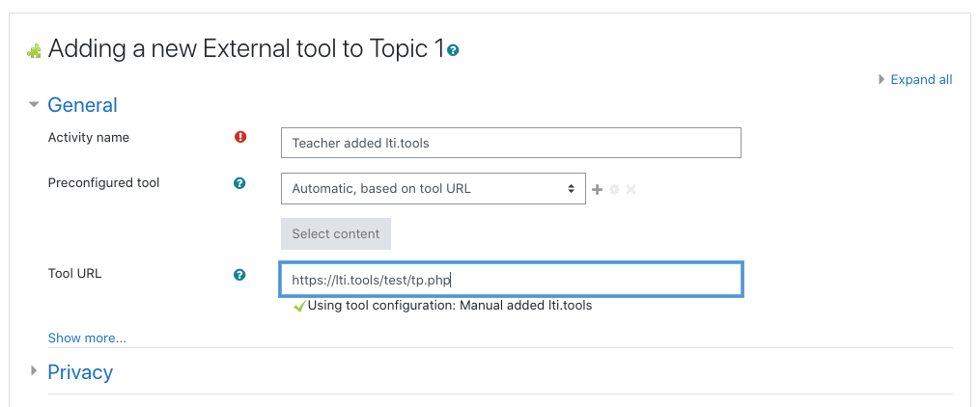Open the Preconfigured tool dropdown
This screenshot has width=980, height=407.
434,188
